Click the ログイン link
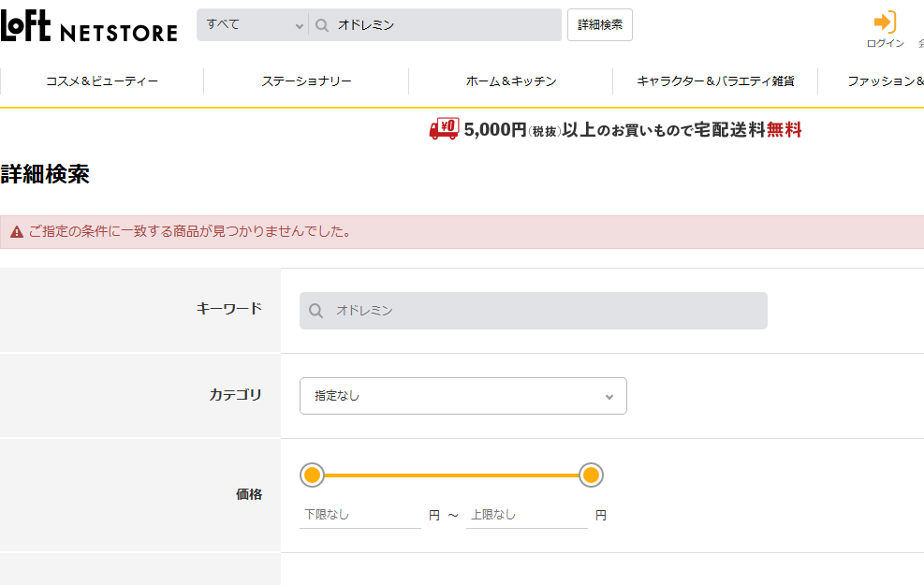Screen dimensions: 924x585 tap(885, 43)
